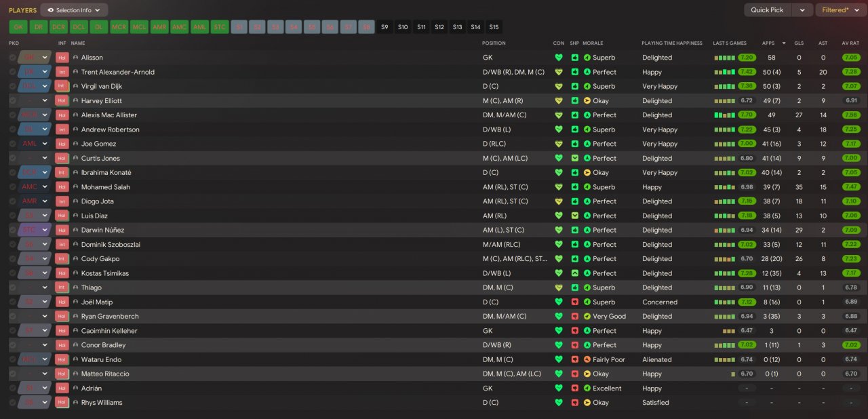The height and width of the screenshot is (419, 868).
Task: Click Curtis Jones's sharpness icon
Action: tap(574, 158)
